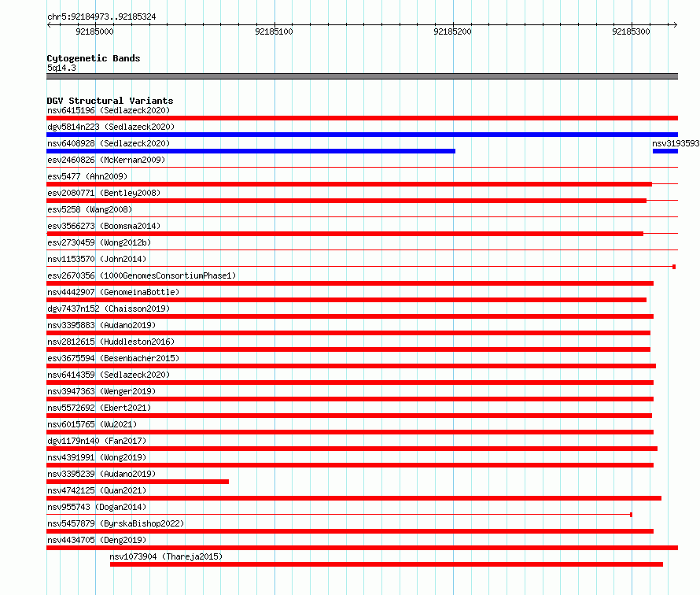Open nsv1153570 (John2014) variant label

pyautogui.click(x=97, y=259)
